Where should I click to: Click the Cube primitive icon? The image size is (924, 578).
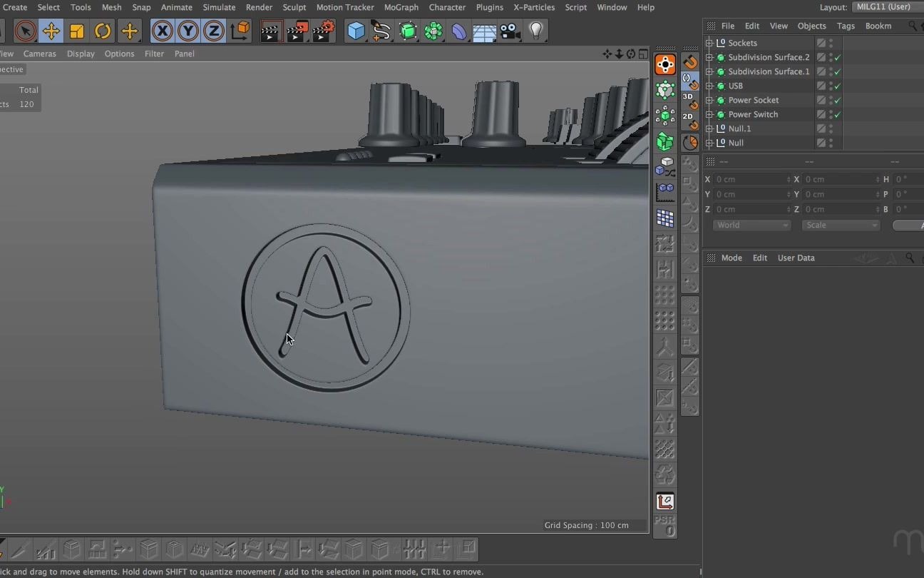[x=356, y=31]
